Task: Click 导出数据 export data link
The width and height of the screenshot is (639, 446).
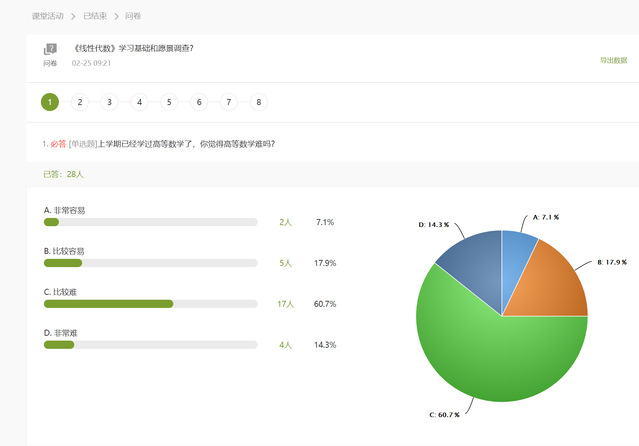Action: click(612, 60)
